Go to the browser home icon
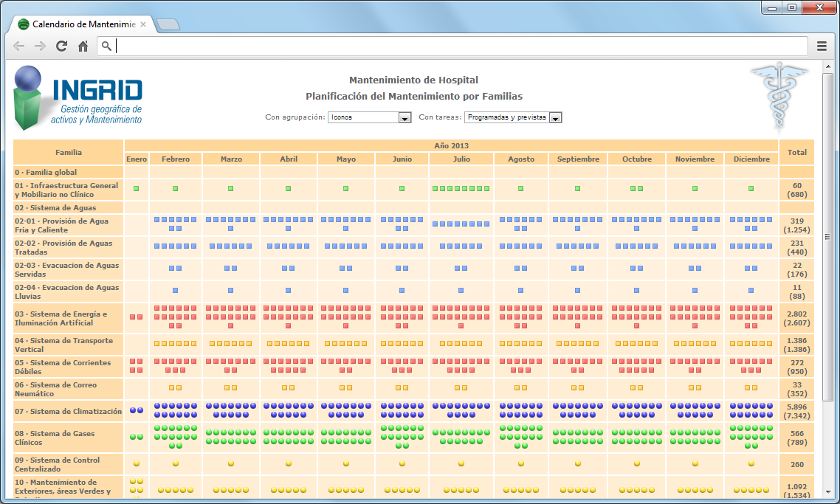Image resolution: width=840 pixels, height=504 pixels. point(83,46)
